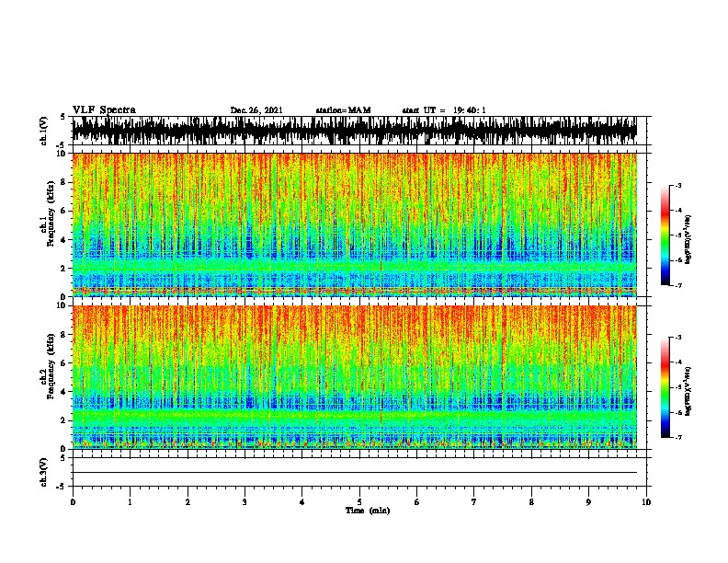Click the time axis tick label "7"
The height and width of the screenshot is (563, 728).
[x=474, y=502]
